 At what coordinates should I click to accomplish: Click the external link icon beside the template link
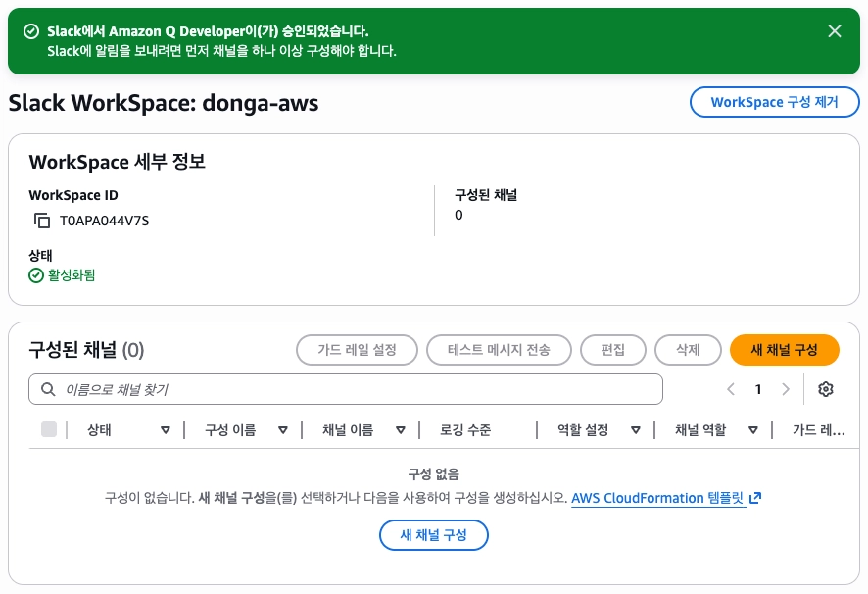coord(755,498)
